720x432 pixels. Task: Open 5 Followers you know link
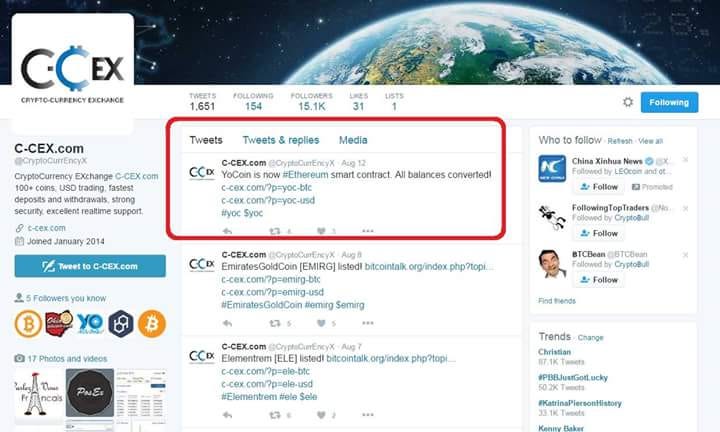66,298
